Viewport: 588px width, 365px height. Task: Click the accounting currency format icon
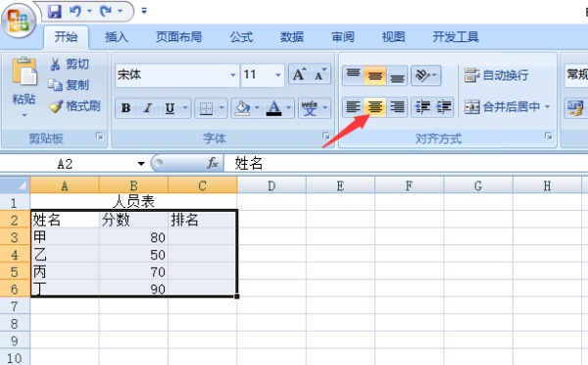tap(575, 108)
